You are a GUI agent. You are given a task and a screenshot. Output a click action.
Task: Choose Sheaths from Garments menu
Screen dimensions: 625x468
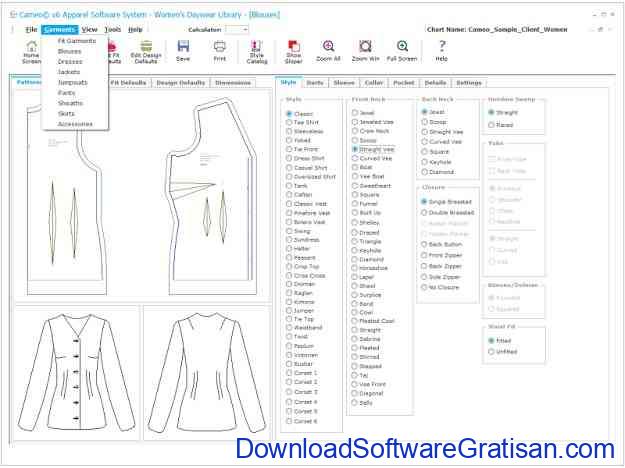tap(71, 103)
